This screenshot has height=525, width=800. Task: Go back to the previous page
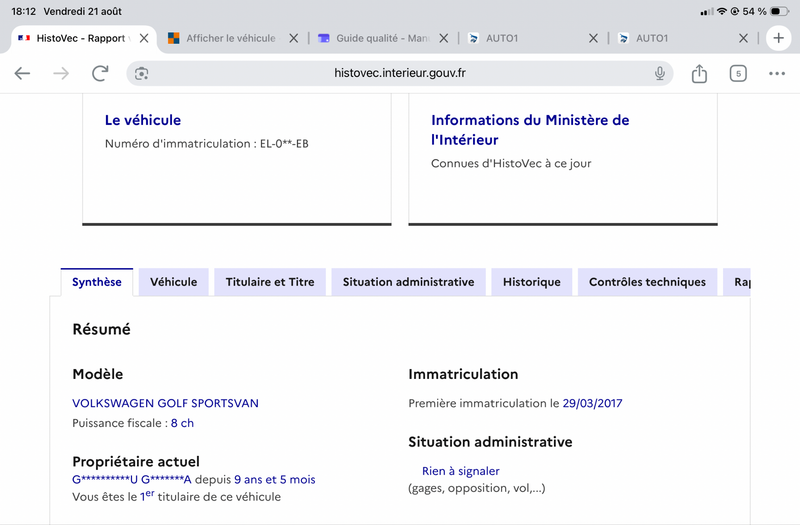coord(22,73)
